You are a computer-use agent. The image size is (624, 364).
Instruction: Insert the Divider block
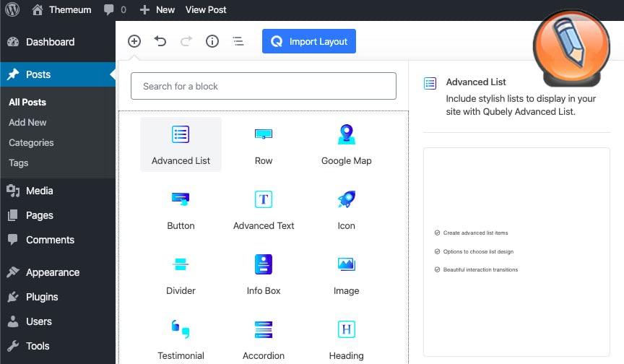point(181,274)
